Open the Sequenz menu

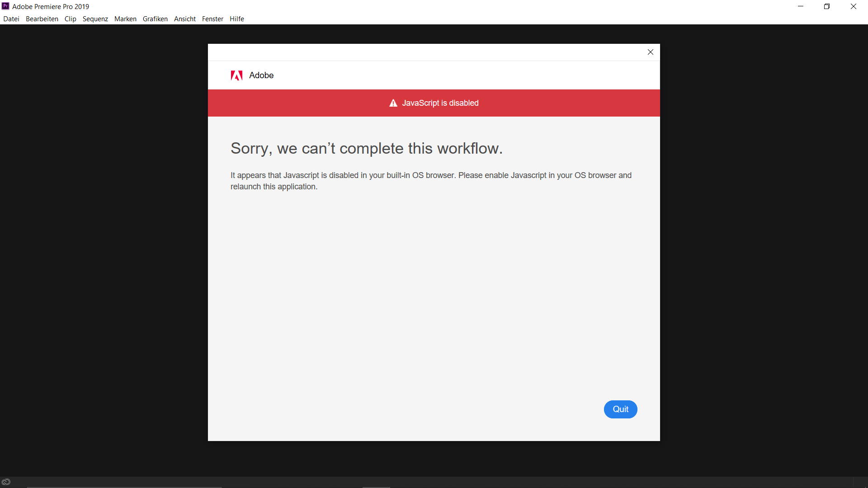click(95, 19)
